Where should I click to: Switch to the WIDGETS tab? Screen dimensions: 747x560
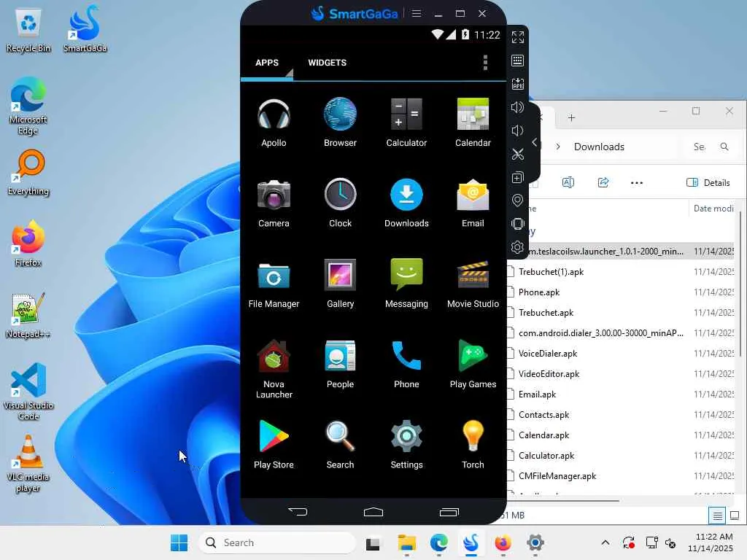click(328, 63)
